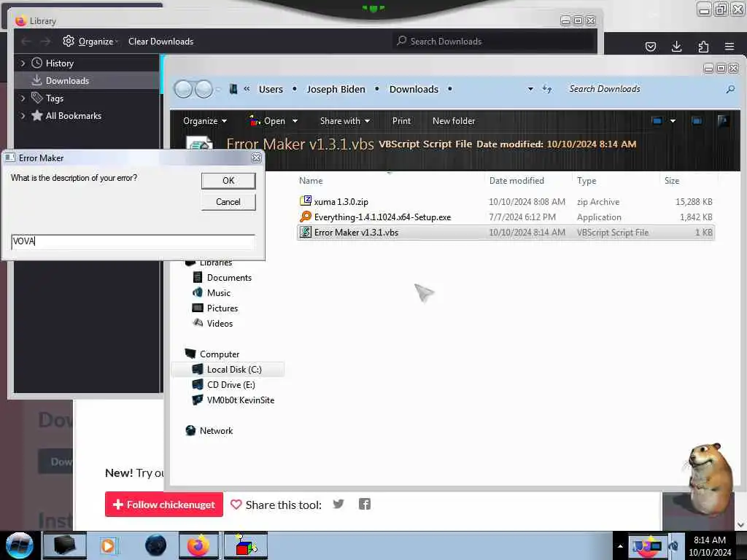Screen dimensions: 747x560
Task: Click New folder in Explorer toolbar
Action: point(454,121)
